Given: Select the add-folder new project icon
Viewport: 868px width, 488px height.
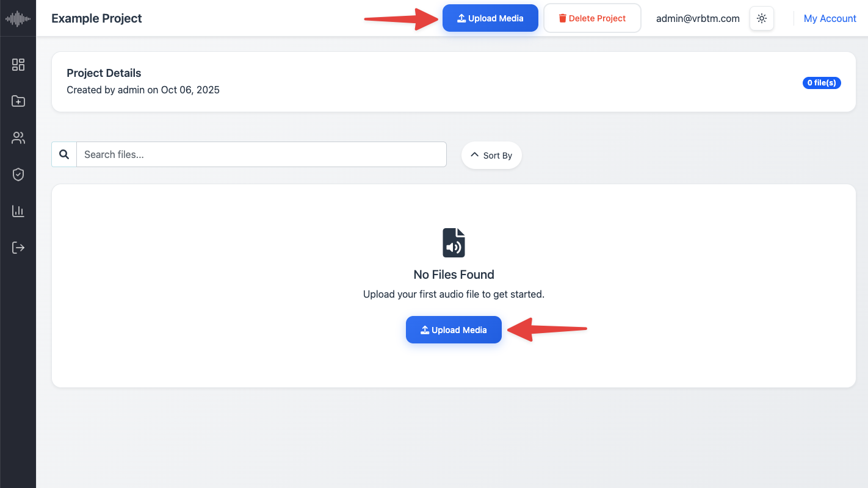Looking at the screenshot, I should (18, 101).
